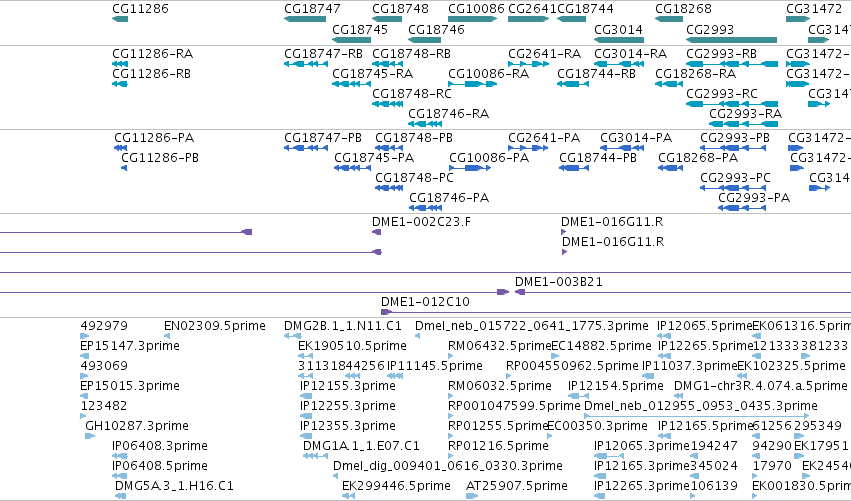Screen dimensions: 851x501
Task: Open EST Dmel_neb_012955_0953_0435.3prime
Action: (x=701, y=405)
